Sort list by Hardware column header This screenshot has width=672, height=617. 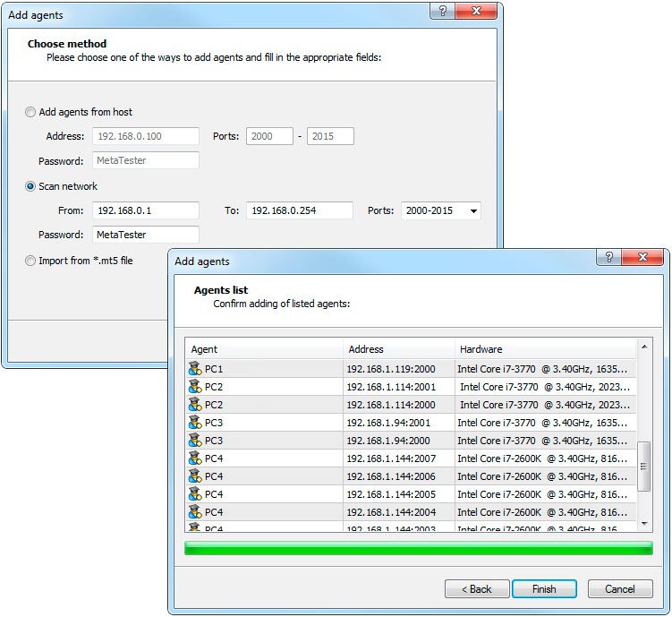pyautogui.click(x=545, y=349)
